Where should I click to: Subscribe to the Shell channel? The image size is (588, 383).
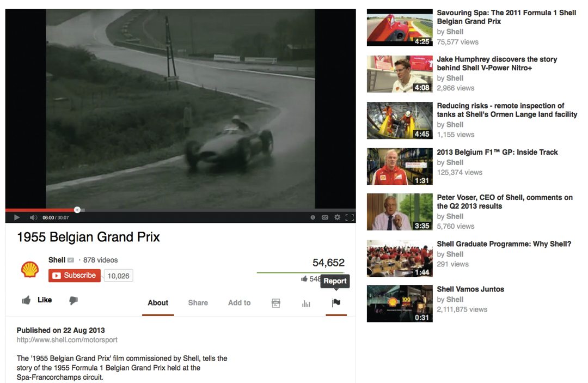(74, 275)
